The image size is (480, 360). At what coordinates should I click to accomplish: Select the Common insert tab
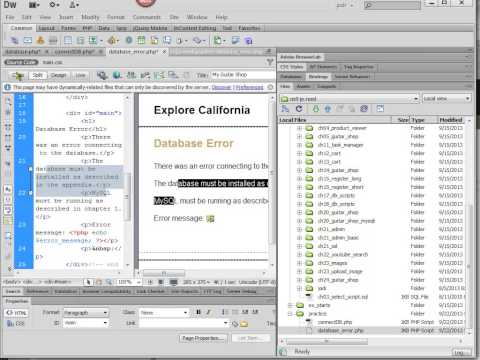point(21,28)
